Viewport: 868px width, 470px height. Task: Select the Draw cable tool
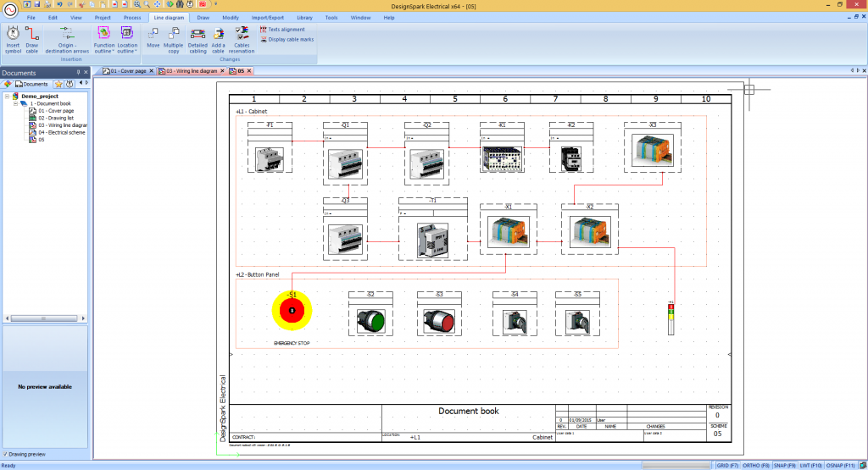32,39
